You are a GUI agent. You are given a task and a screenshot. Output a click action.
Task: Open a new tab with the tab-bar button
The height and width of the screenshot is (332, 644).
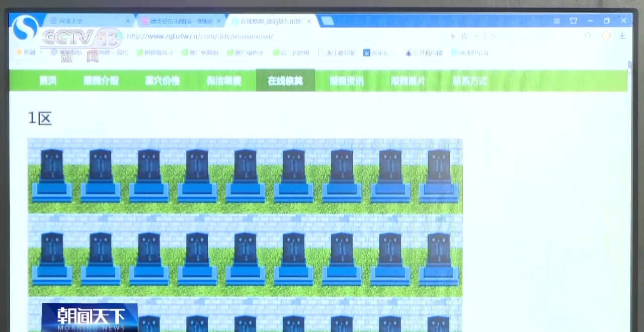pyautogui.click(x=327, y=21)
